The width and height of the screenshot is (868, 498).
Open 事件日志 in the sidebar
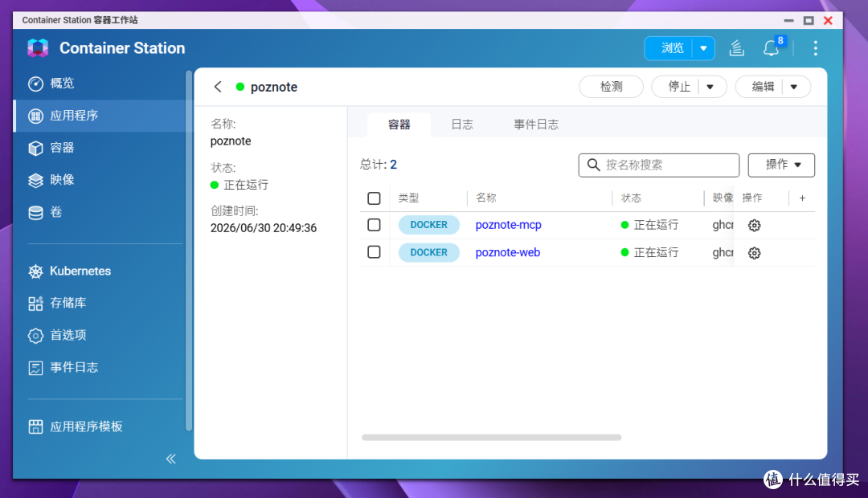[63, 367]
